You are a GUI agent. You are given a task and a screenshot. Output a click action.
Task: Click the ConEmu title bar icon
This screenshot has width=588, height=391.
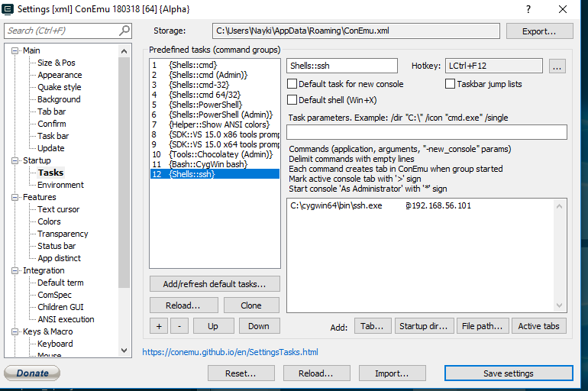click(x=8, y=9)
